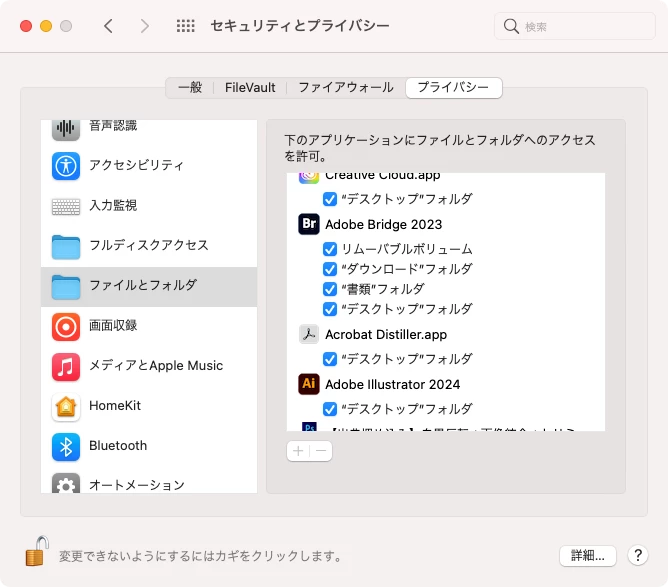Screen dimensions: 668x587
Task: Switch to the ファイアウォール tab
Action: [x=346, y=87]
